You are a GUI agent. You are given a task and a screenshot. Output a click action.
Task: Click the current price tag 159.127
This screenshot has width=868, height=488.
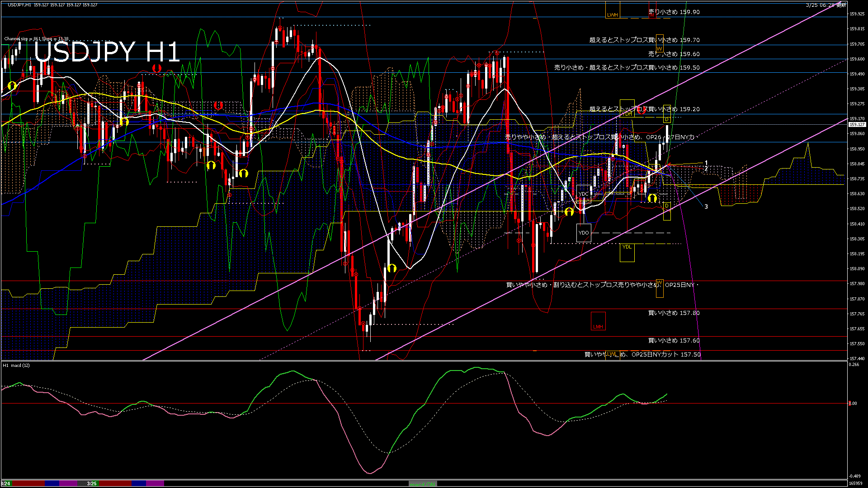(857, 124)
